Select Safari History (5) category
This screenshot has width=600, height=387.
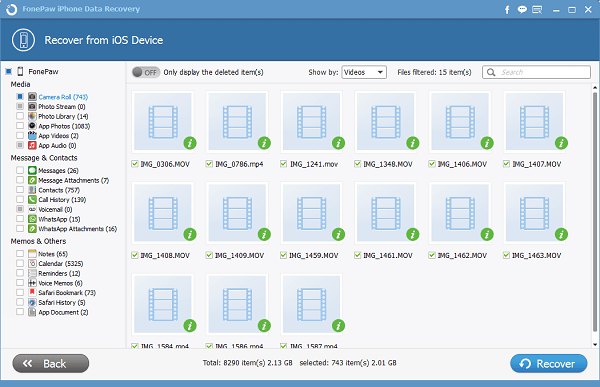pos(62,302)
